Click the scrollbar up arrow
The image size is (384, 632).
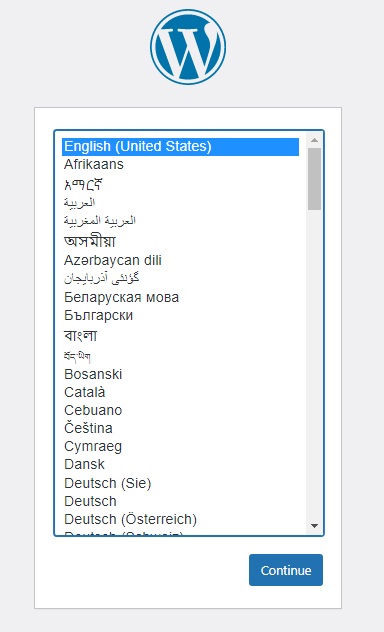click(315, 140)
